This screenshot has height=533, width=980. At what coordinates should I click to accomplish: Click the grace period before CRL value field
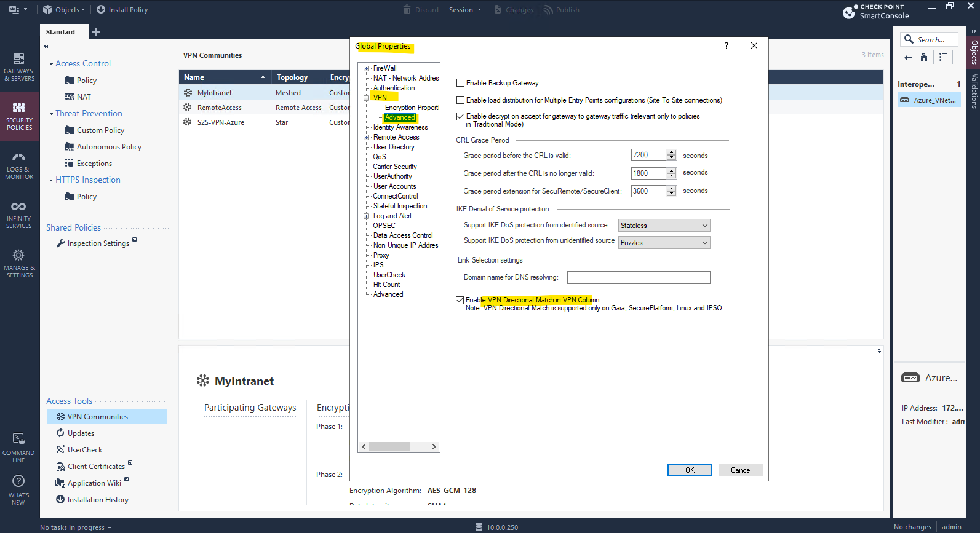coord(649,156)
